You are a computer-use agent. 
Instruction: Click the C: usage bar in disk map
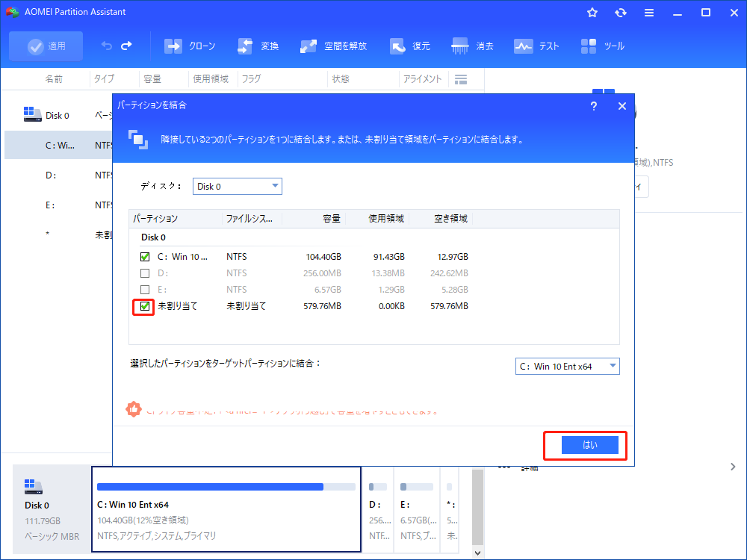tap(226, 487)
